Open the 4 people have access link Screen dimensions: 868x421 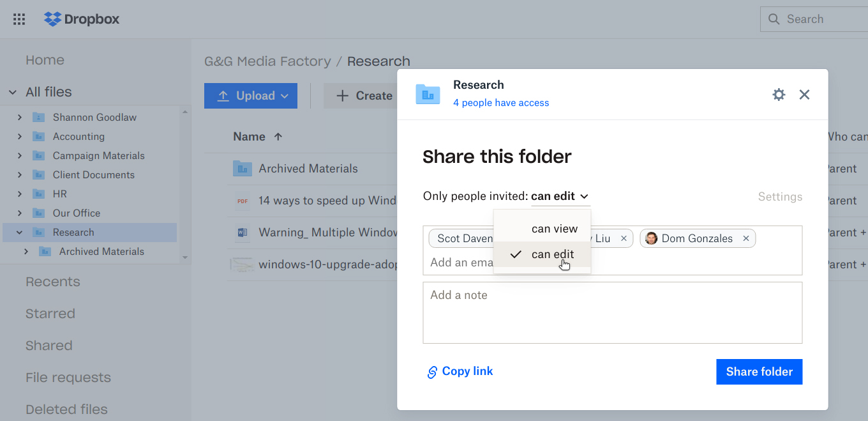tap(501, 102)
